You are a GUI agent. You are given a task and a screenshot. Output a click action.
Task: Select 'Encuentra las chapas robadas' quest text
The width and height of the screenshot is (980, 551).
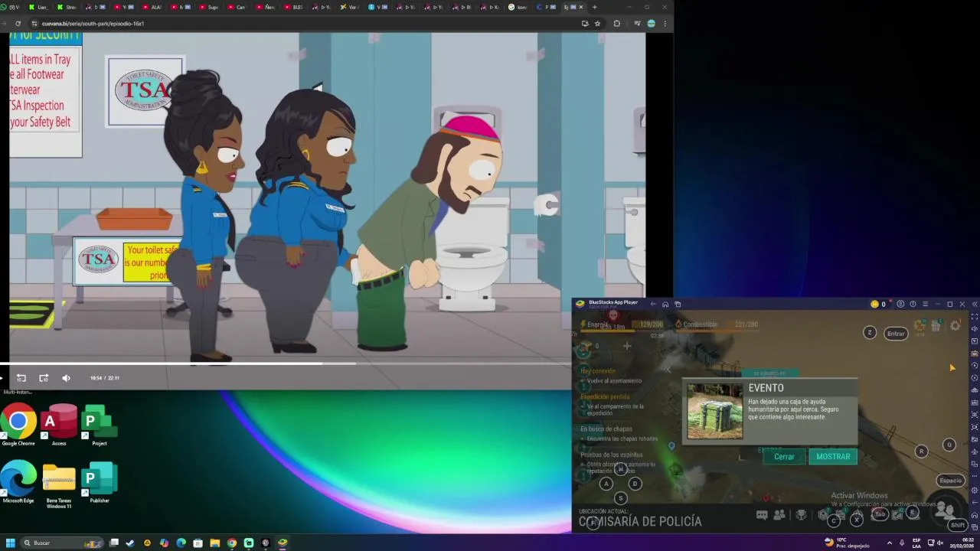tap(622, 439)
